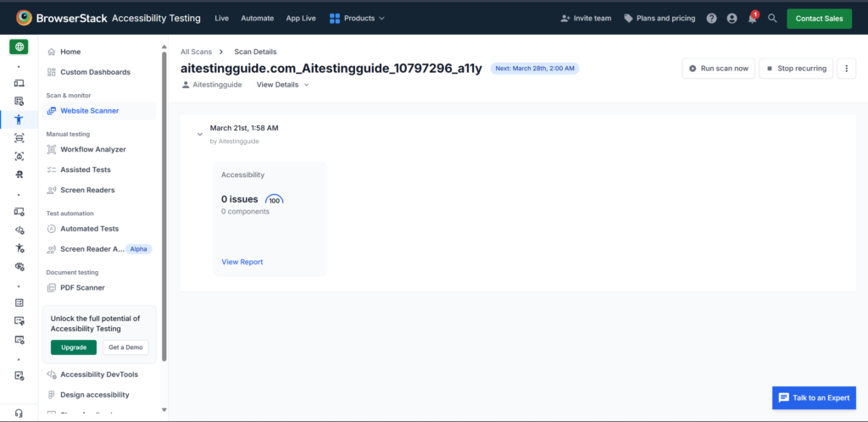Image resolution: width=868 pixels, height=422 pixels.
Task: Click the Plans and pricing link
Action: tap(659, 19)
